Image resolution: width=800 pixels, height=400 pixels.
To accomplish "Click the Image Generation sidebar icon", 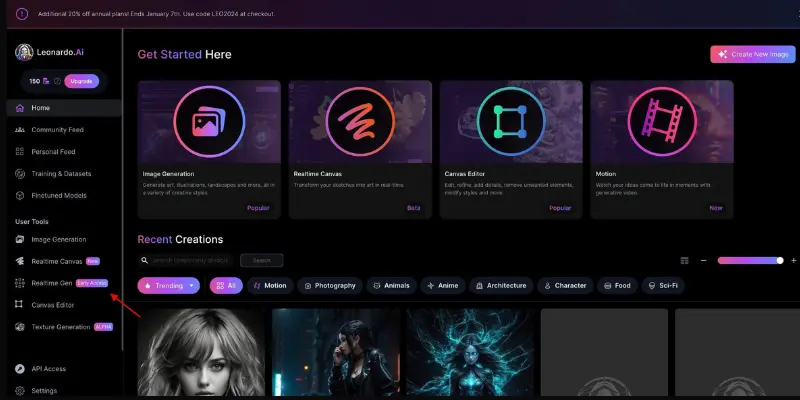I will (x=20, y=239).
